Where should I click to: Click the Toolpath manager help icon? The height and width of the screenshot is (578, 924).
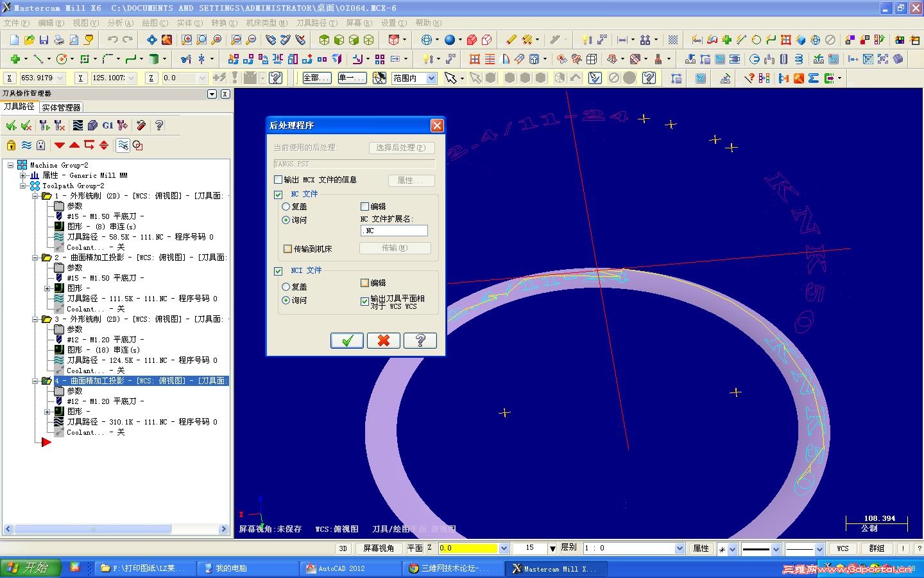tap(158, 125)
